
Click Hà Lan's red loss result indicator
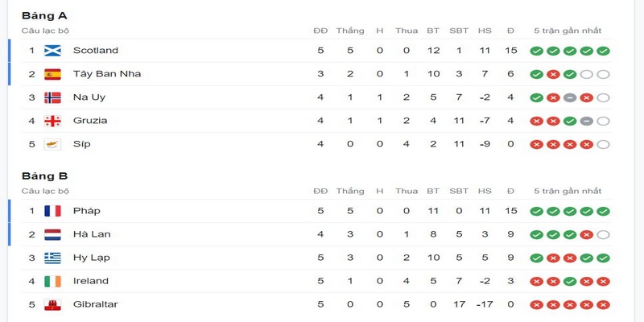[587, 235]
